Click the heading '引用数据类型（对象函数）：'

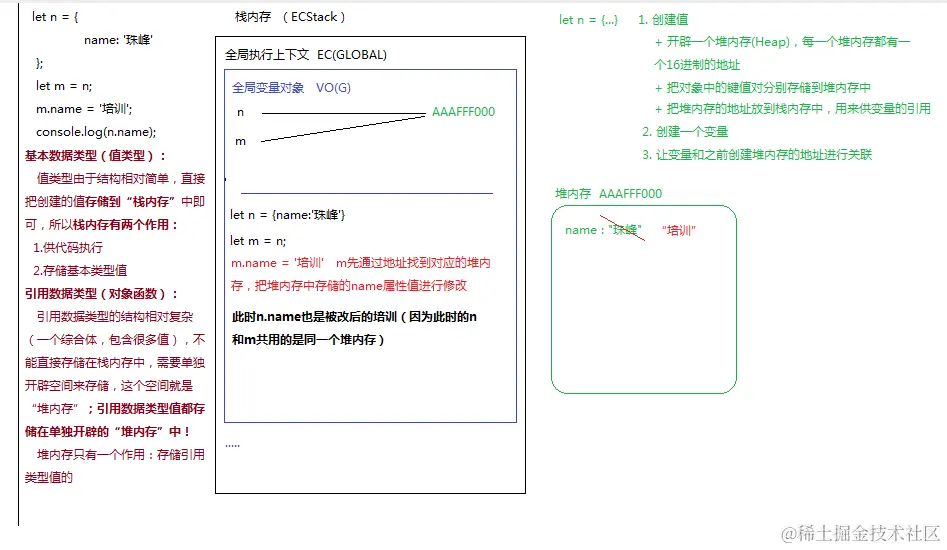tap(102, 293)
